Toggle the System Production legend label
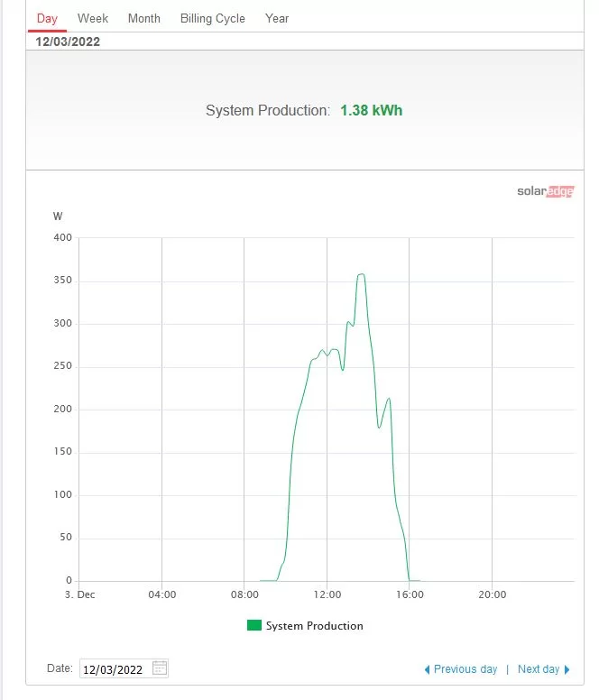Image resolution: width=599 pixels, height=700 pixels. pos(314,625)
